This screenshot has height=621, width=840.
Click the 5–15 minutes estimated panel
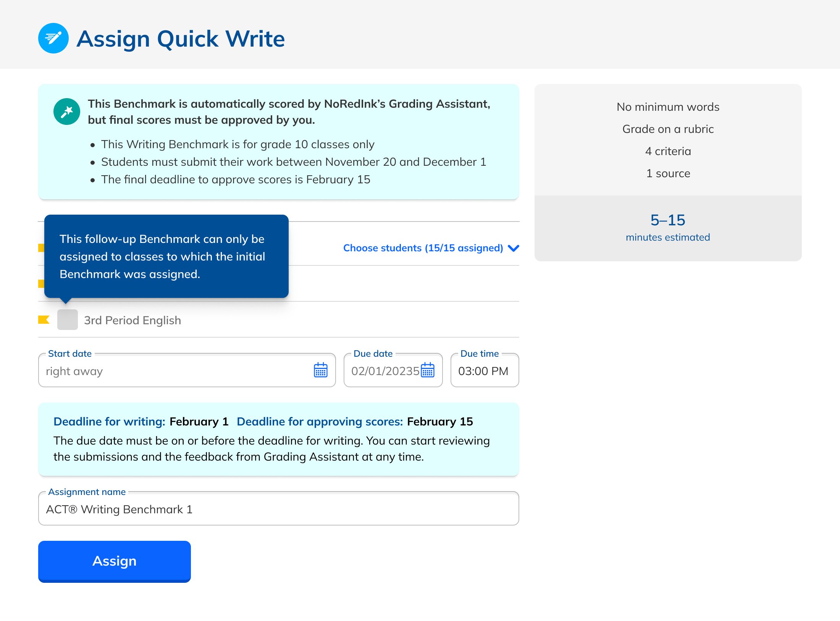point(668,228)
